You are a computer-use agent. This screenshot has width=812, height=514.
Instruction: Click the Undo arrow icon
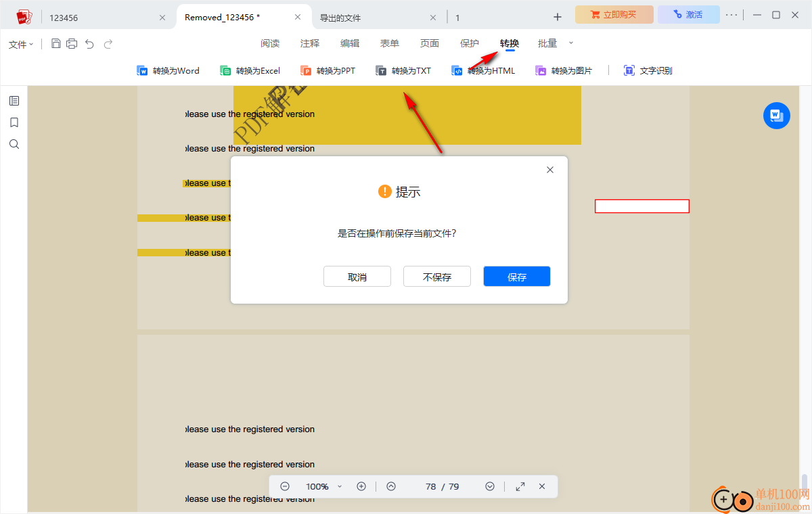[89, 44]
